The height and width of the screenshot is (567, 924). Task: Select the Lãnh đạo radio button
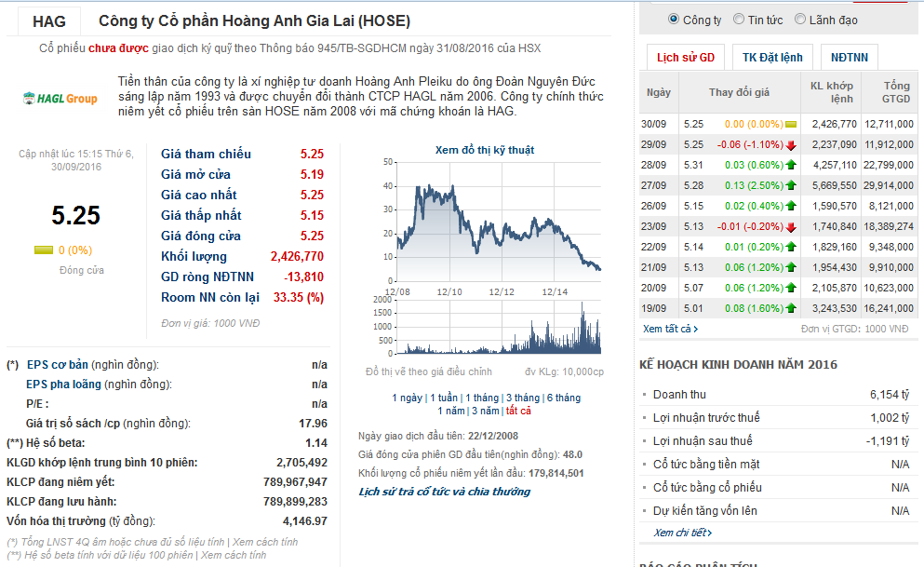pyautogui.click(x=799, y=20)
